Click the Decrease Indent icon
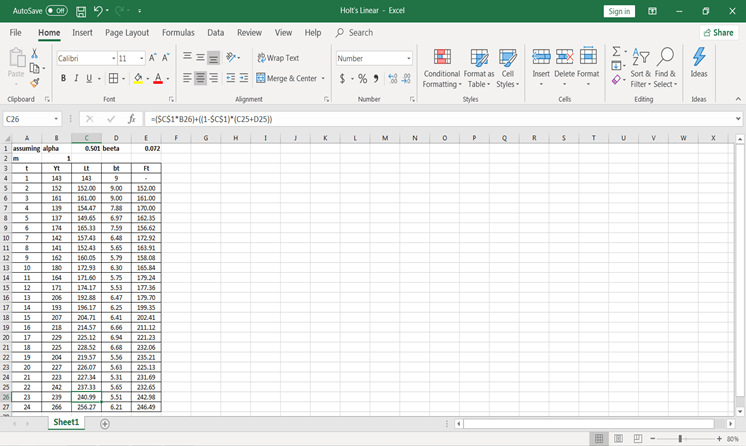The height and width of the screenshot is (446, 746). point(231,78)
